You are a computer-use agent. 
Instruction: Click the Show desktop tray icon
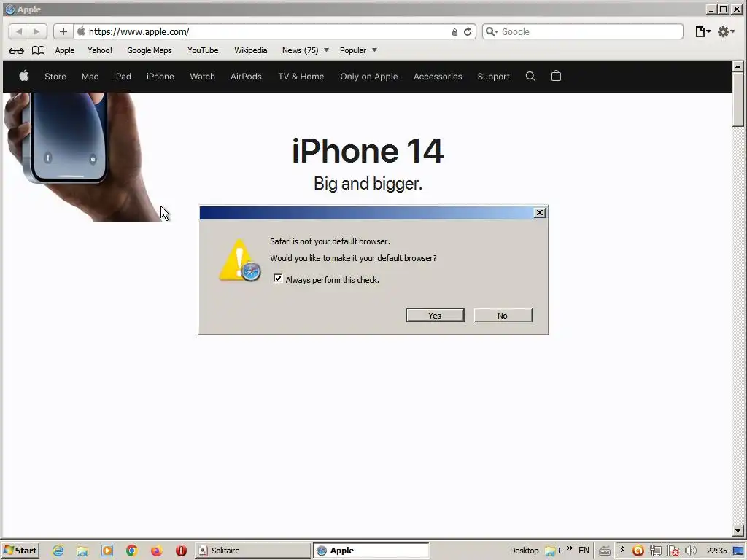739,551
